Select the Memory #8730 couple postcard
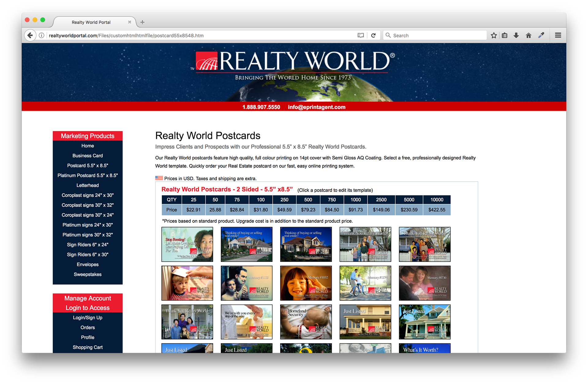 point(425,283)
